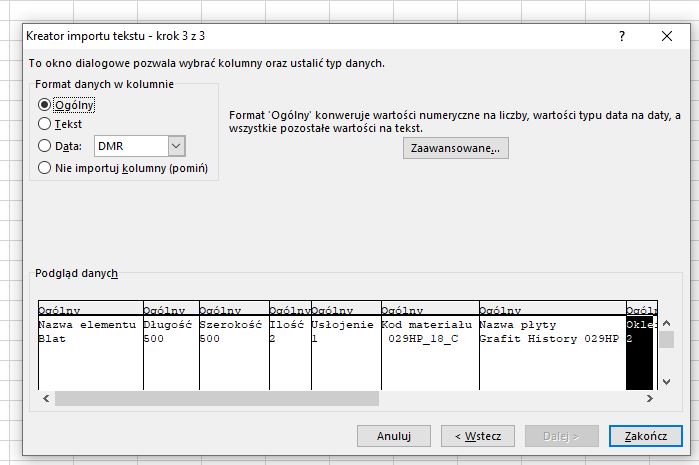The width and height of the screenshot is (699, 465).
Task: Choose the Data format radio button
Action: tap(44, 146)
